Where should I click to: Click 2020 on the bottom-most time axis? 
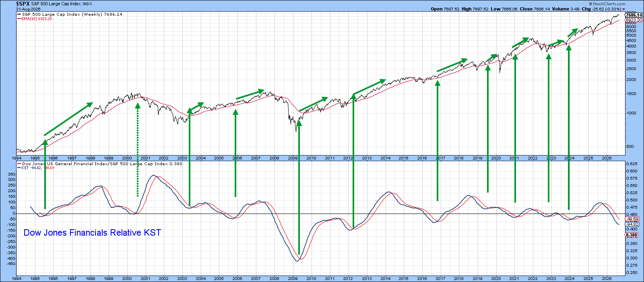pos(495,279)
